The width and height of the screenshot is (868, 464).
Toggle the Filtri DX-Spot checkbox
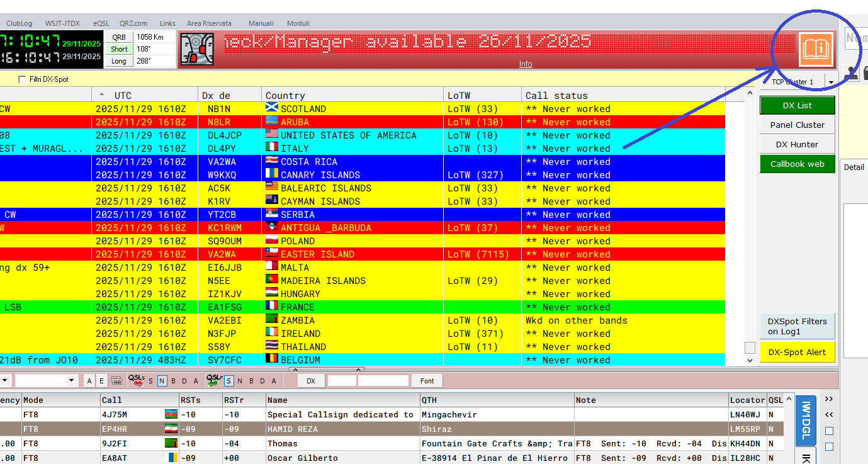click(23, 79)
